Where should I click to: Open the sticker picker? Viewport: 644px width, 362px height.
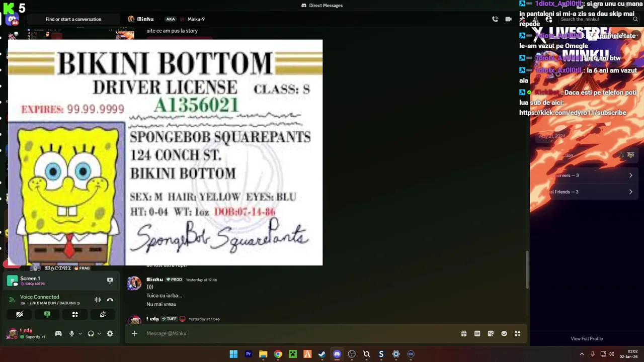tap(491, 333)
